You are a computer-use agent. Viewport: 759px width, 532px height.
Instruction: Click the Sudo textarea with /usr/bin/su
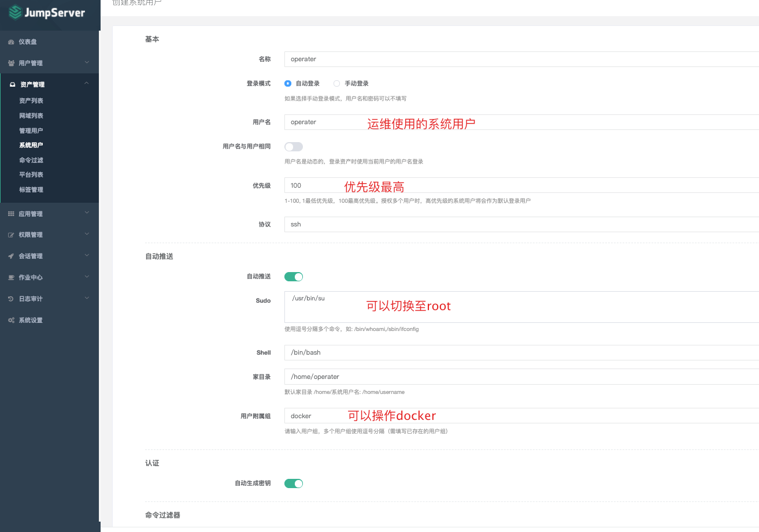521,307
